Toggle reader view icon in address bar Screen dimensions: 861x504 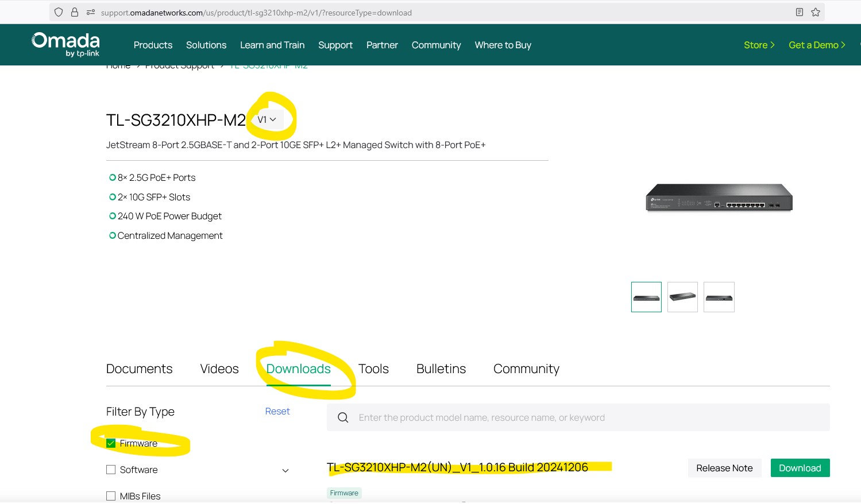click(x=799, y=12)
